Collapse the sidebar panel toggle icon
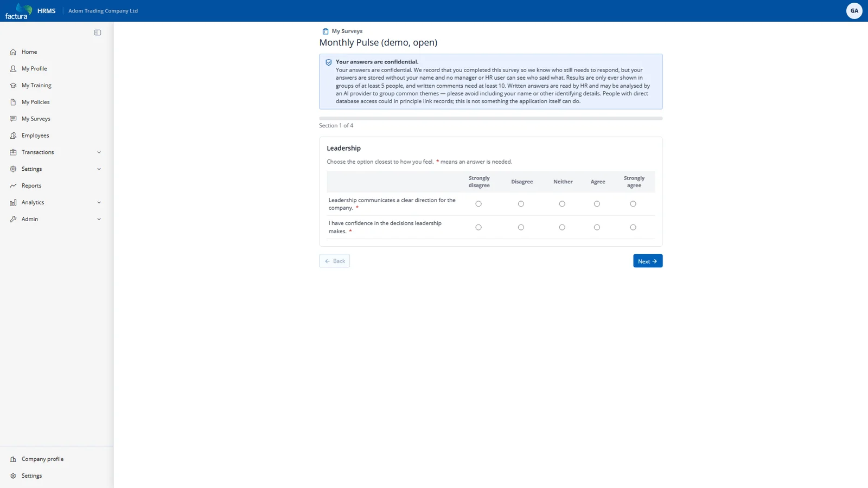The height and width of the screenshot is (488, 868). coord(98,33)
